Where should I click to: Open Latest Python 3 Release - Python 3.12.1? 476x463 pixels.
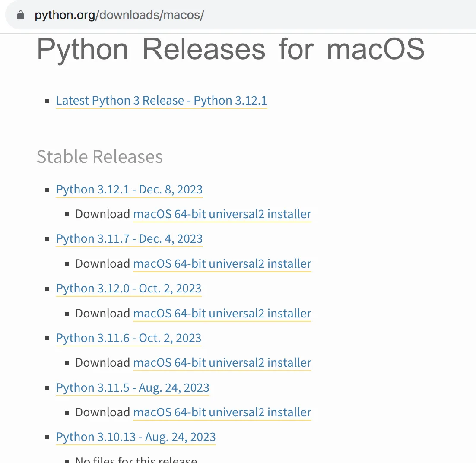[161, 100]
